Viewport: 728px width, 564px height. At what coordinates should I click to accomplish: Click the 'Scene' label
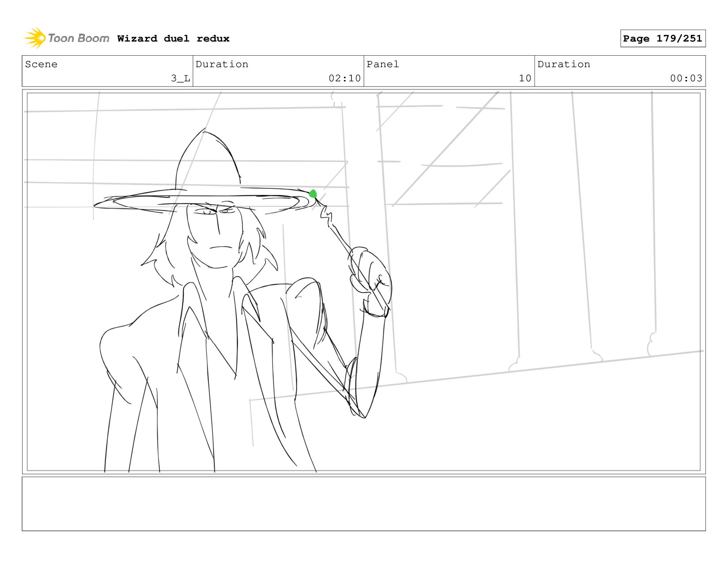41,64
